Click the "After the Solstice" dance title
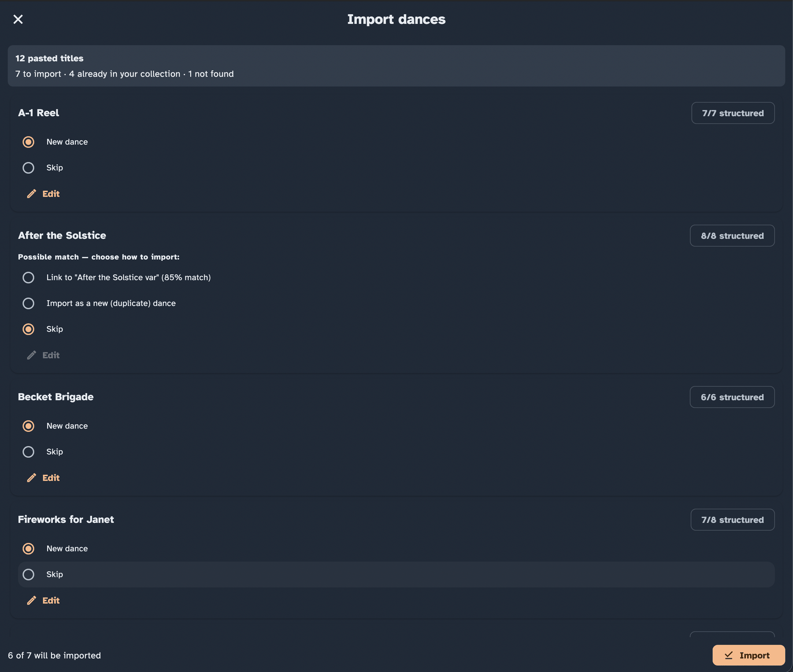The height and width of the screenshot is (672, 793). point(62,235)
